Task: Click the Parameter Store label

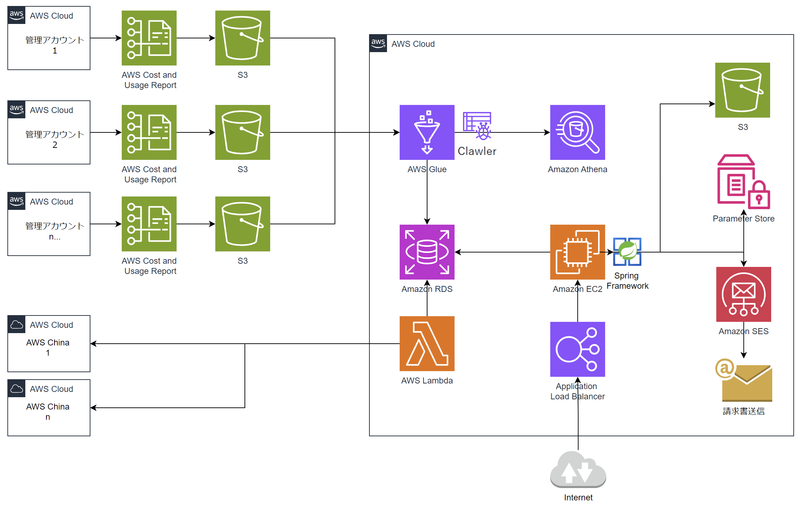Action: click(743, 219)
